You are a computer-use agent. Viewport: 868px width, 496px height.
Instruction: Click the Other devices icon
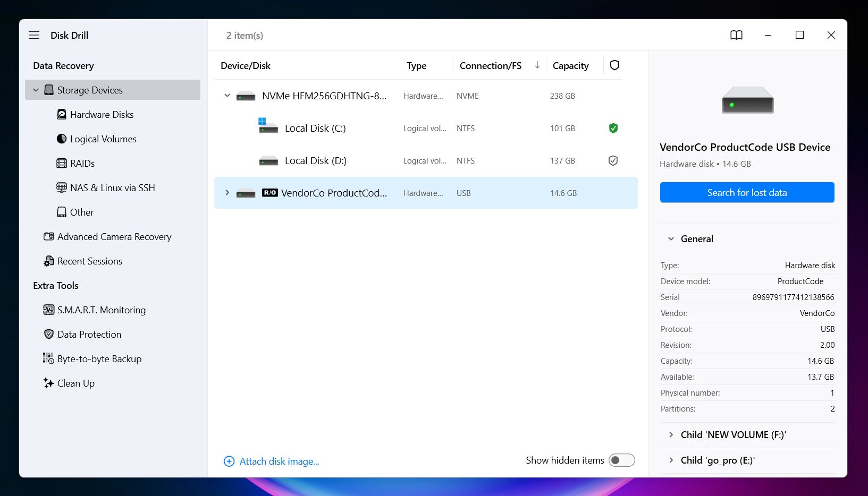click(x=62, y=212)
